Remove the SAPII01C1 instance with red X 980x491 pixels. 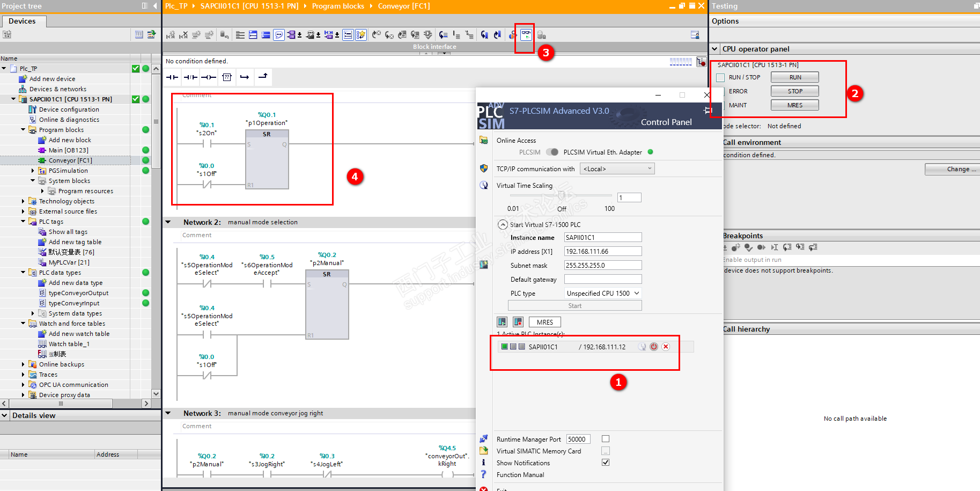click(x=666, y=347)
